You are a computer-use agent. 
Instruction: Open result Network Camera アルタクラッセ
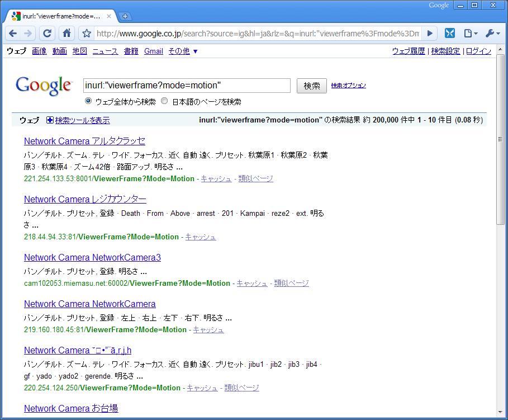coord(84,141)
